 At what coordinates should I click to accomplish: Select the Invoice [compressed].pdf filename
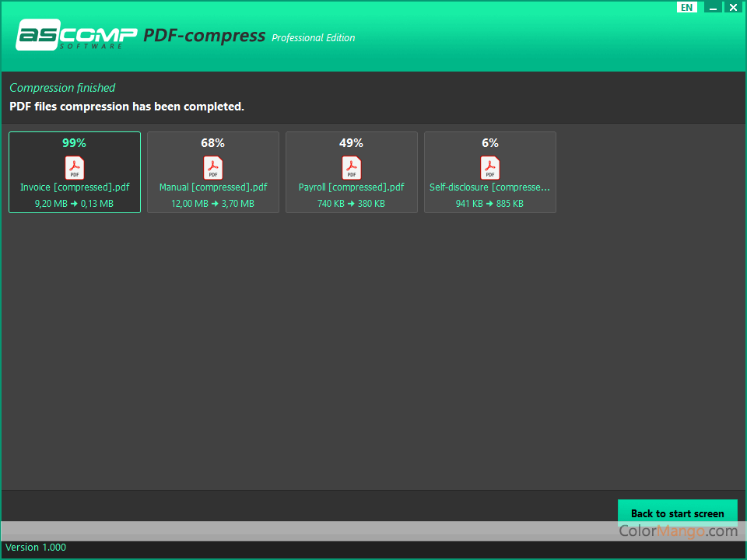pyautogui.click(x=75, y=187)
